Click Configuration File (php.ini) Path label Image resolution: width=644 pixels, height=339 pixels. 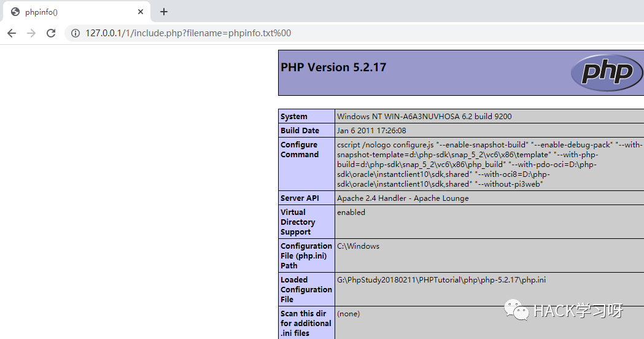coord(306,255)
